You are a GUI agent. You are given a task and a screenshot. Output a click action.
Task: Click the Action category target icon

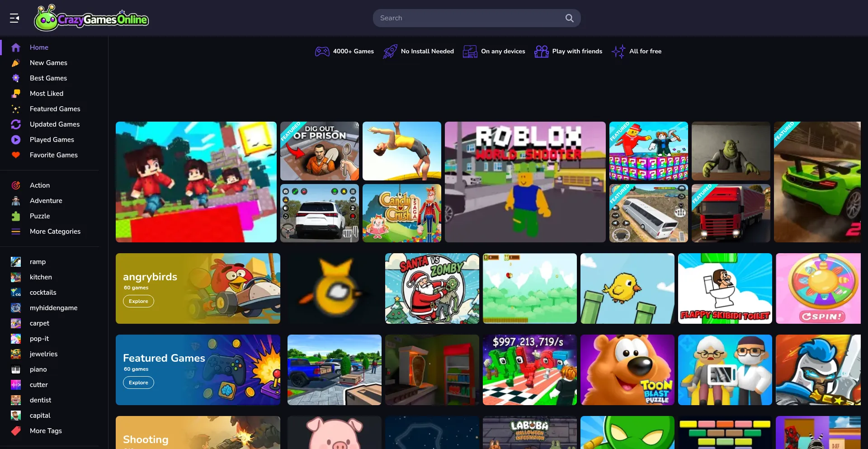pos(16,185)
